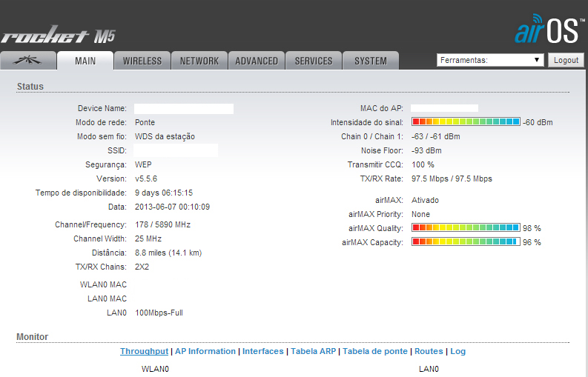Click the Channel Width value 25 MHz
588x377 pixels.
148,238
